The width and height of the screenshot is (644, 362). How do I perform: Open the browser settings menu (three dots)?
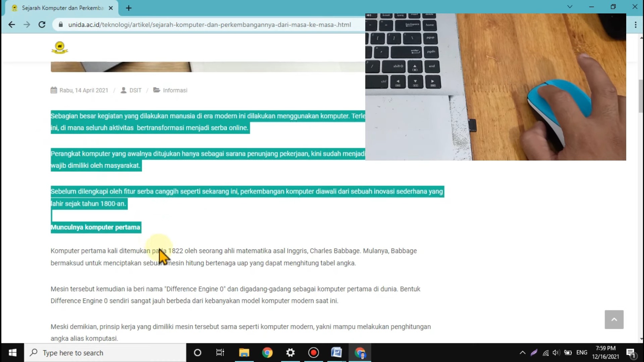point(636,25)
